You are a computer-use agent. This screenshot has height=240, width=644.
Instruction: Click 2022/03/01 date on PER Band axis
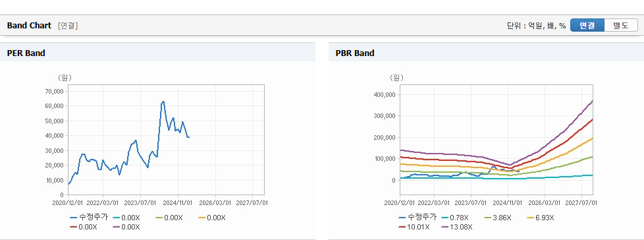103,202
